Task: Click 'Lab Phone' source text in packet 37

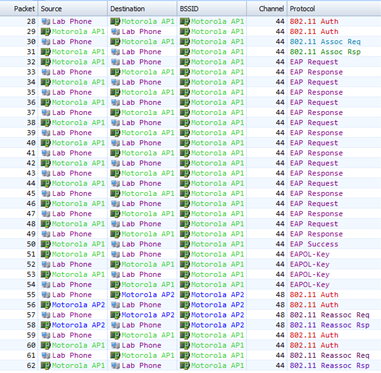Action: coord(72,113)
